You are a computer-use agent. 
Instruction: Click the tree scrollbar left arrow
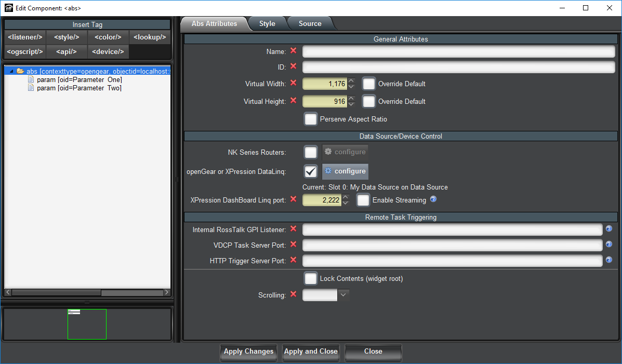pyautogui.click(x=8, y=293)
